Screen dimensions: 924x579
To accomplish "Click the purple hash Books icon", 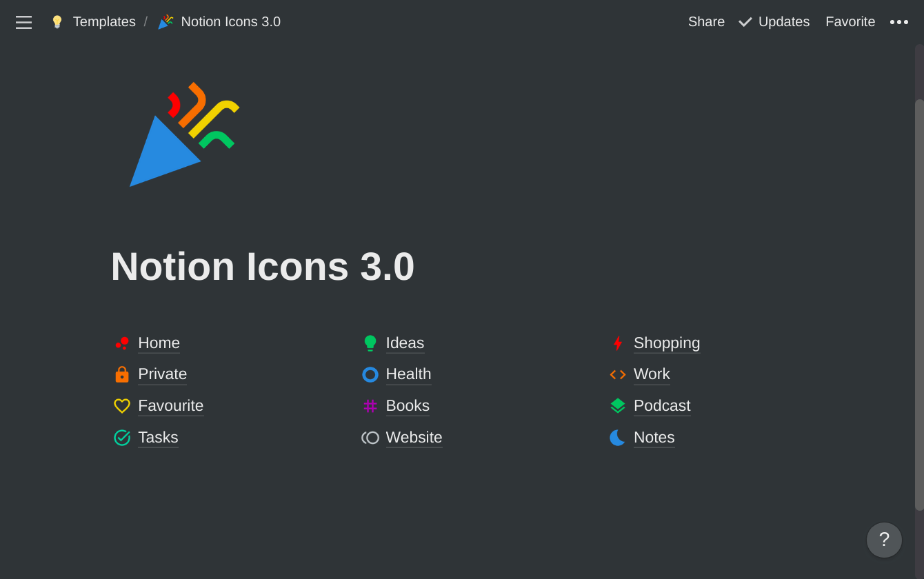I will click(x=370, y=406).
